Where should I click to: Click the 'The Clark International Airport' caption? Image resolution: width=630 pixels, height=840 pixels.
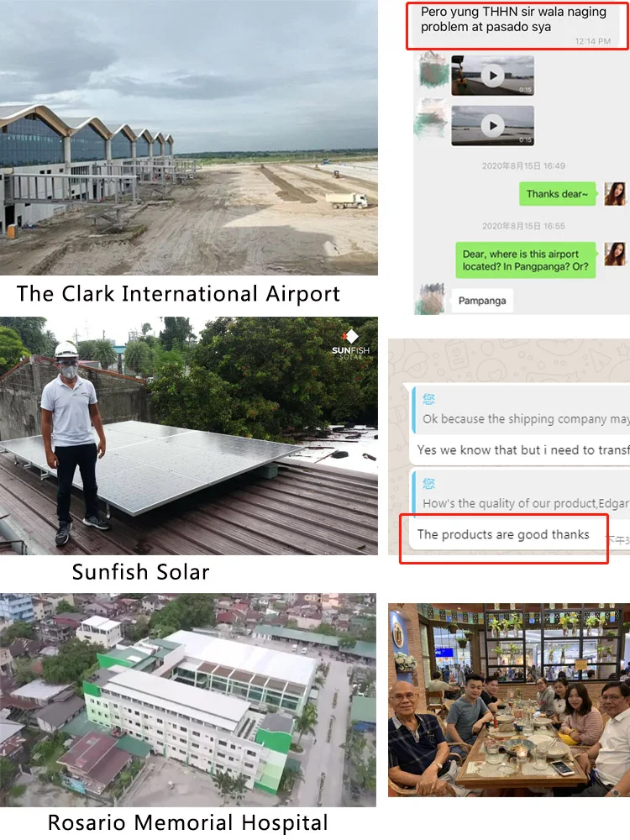pyautogui.click(x=178, y=293)
